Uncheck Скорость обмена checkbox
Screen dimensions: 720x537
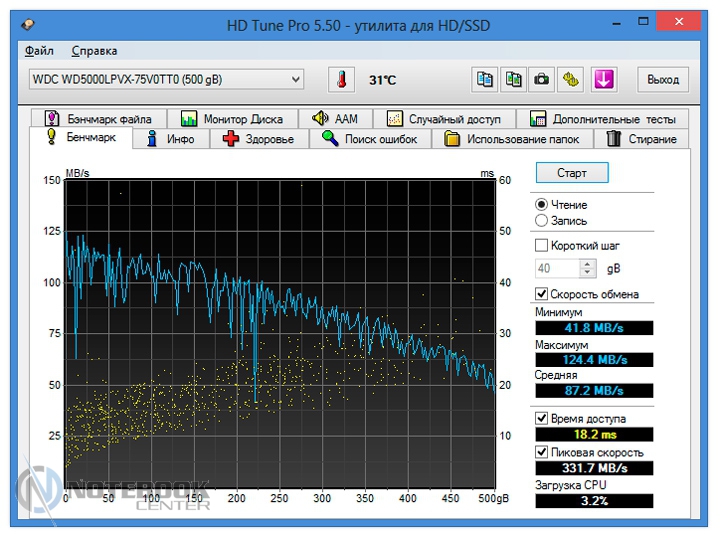coord(542,294)
